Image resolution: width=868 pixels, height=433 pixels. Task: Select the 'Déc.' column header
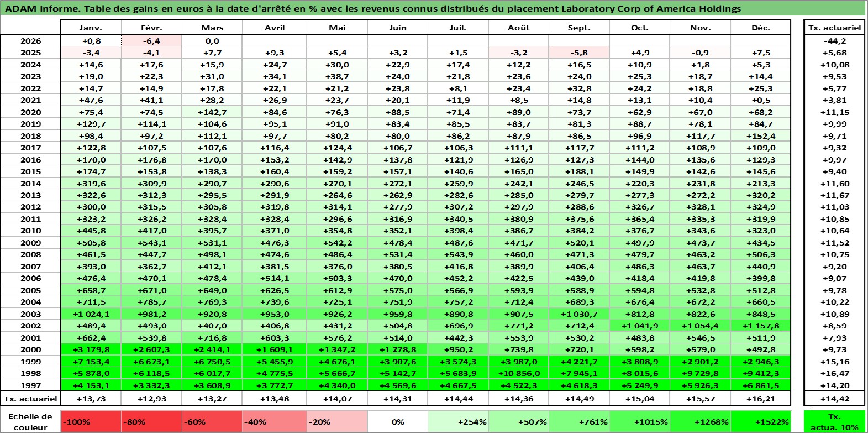[761, 28]
